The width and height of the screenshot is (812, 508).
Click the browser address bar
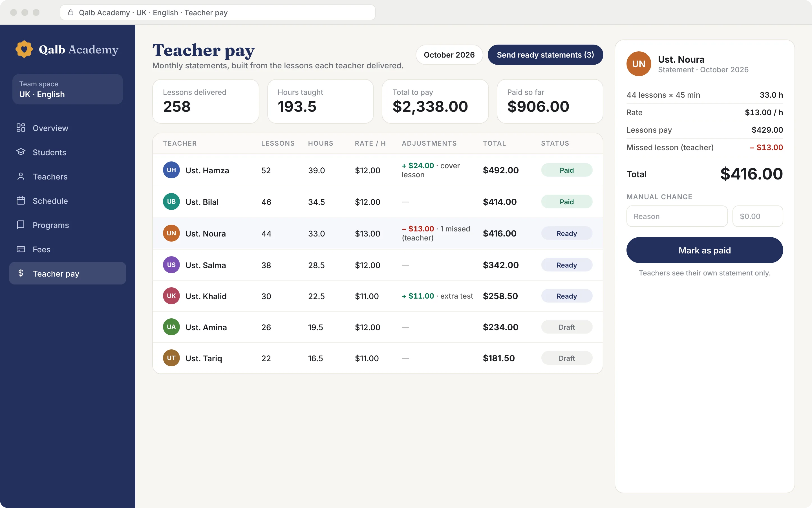click(x=217, y=12)
